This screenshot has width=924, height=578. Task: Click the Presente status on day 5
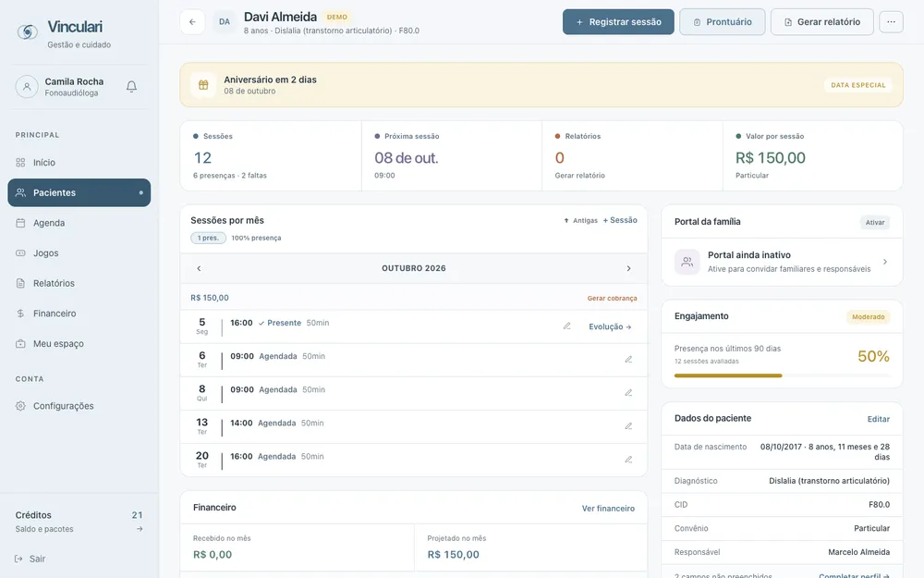(279, 323)
